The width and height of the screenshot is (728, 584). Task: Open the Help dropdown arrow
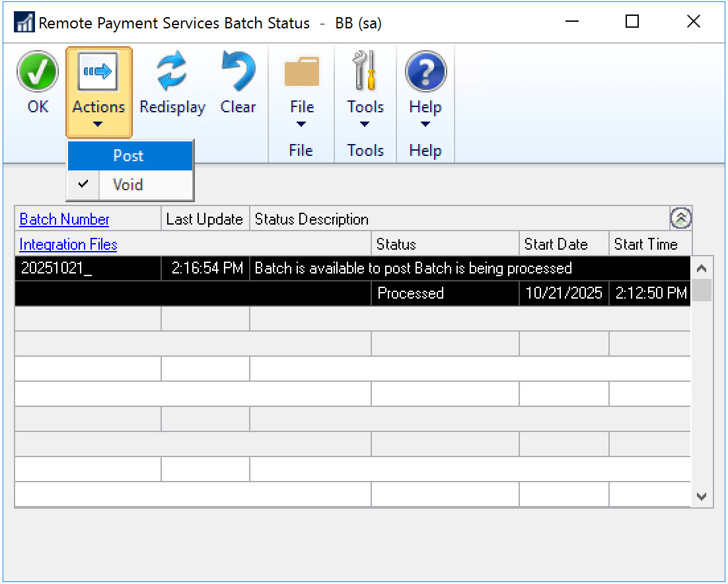point(425,124)
